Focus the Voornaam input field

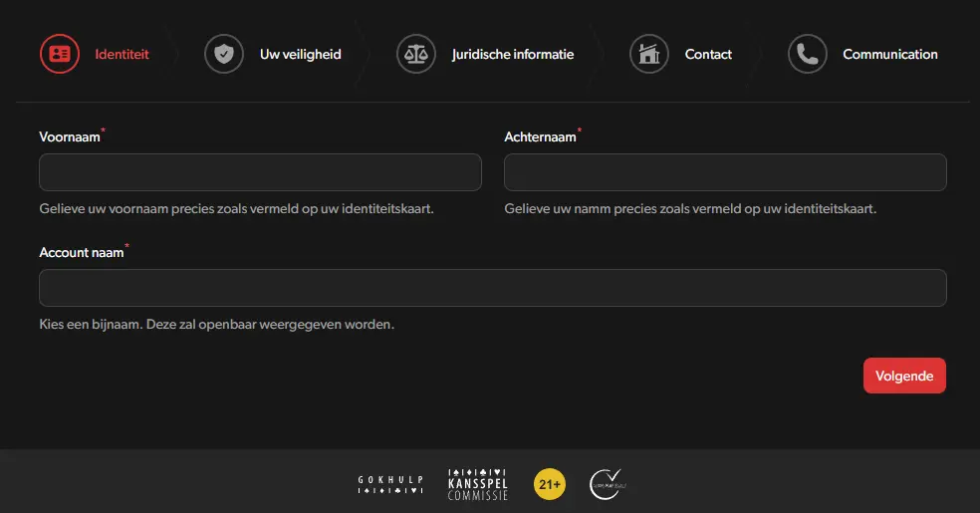[260, 172]
